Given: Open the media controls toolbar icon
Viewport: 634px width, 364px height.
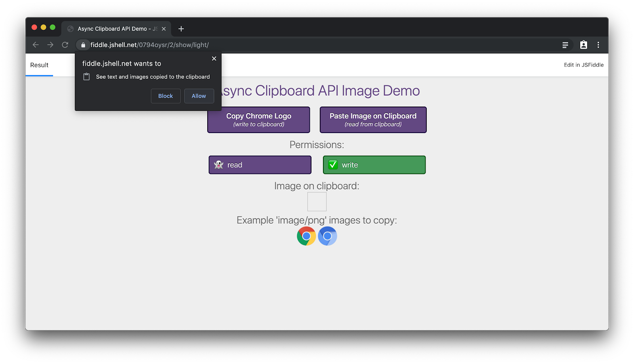Looking at the screenshot, I should [565, 45].
